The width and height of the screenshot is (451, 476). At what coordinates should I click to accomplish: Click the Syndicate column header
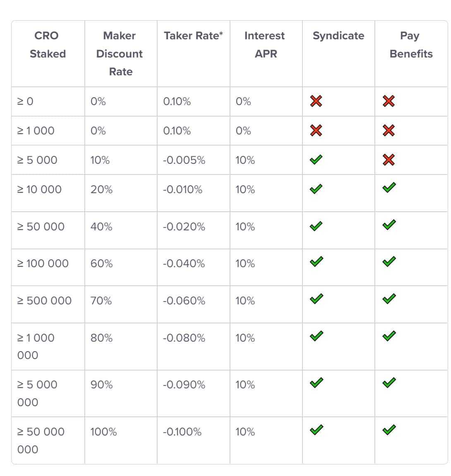(338, 36)
